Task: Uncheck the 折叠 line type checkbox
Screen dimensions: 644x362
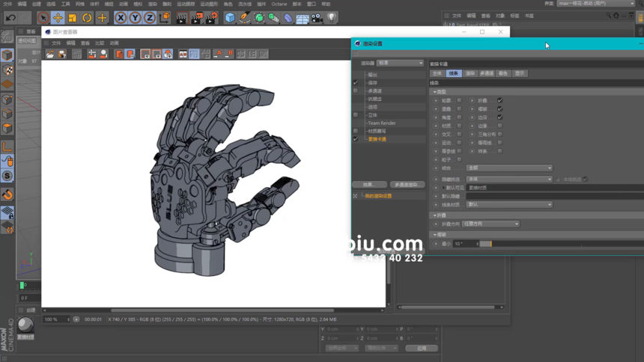Action: tap(499, 100)
